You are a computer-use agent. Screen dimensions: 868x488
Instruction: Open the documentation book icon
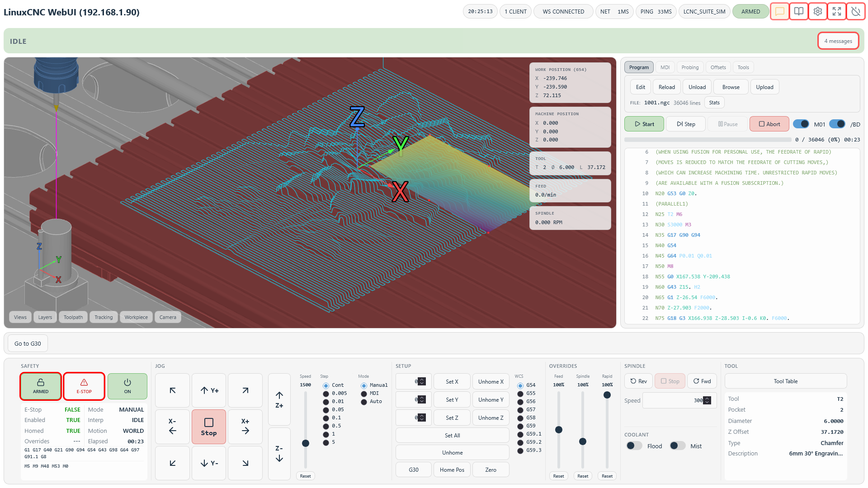coord(799,11)
